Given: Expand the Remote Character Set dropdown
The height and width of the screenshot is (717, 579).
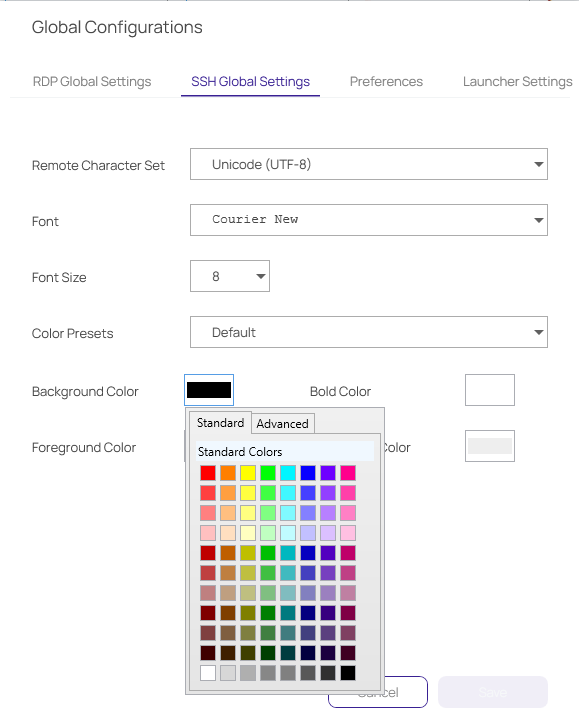Looking at the screenshot, I should tap(369, 164).
